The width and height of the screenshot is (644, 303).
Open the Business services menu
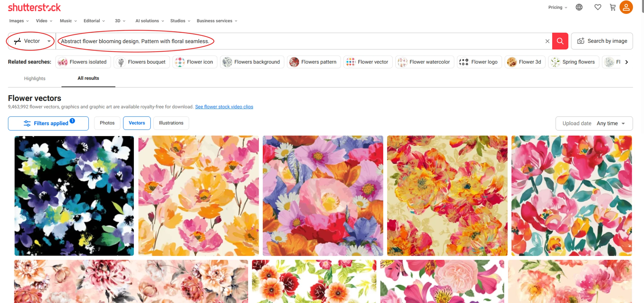pyautogui.click(x=217, y=21)
